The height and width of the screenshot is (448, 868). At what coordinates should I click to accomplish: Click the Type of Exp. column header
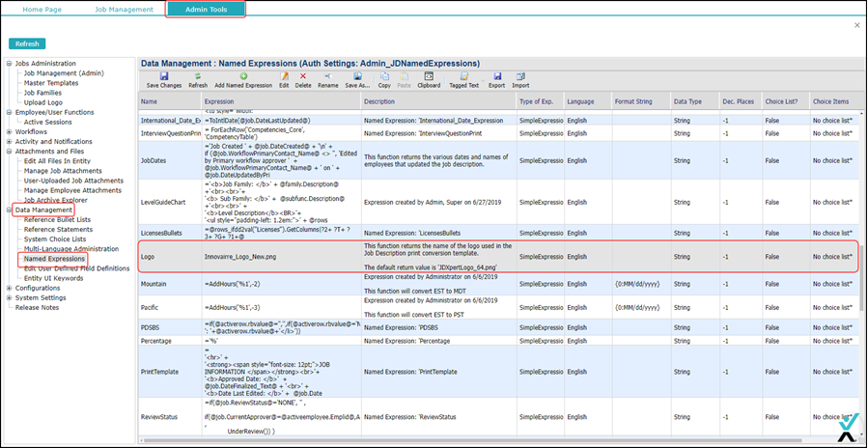(x=541, y=102)
